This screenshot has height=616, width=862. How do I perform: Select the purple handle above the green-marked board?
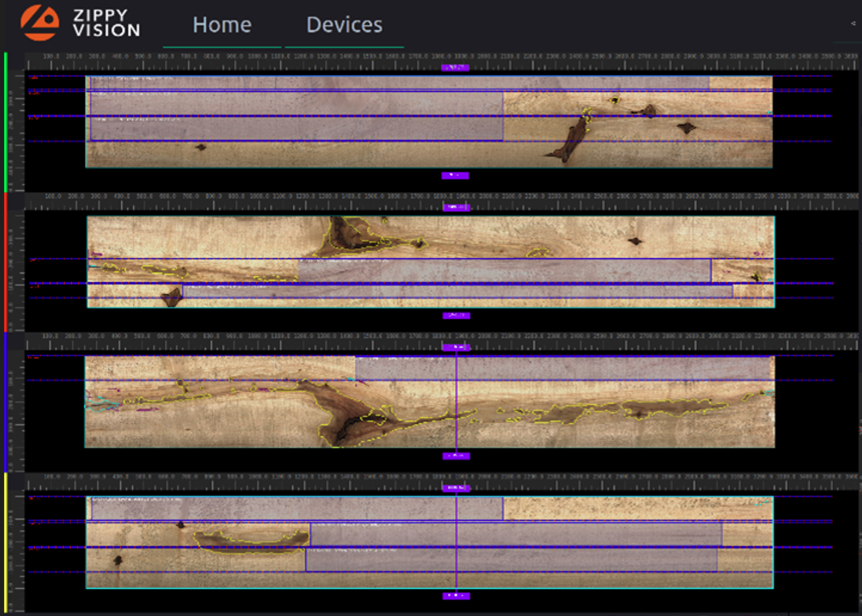pyautogui.click(x=455, y=67)
